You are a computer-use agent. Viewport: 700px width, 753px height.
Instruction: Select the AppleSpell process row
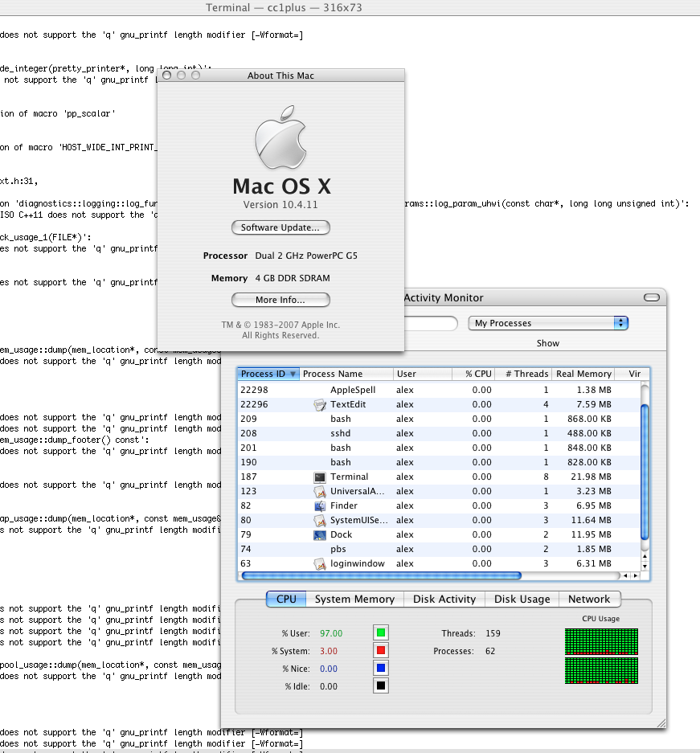coord(440,390)
